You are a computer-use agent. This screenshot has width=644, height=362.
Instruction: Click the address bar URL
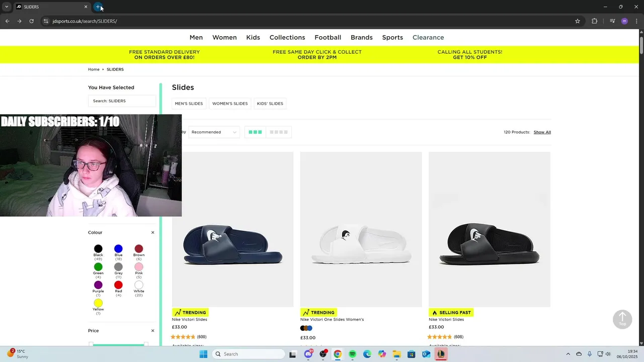(x=85, y=21)
